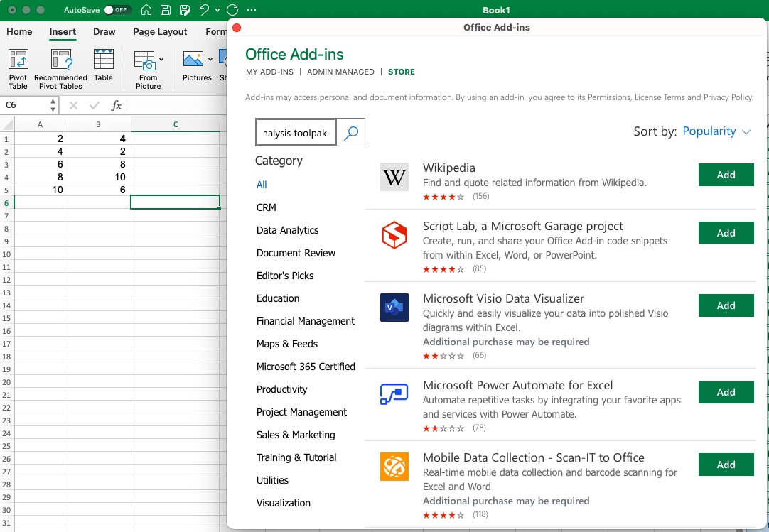Click the magnifying glass search button
The height and width of the screenshot is (532, 769).
[351, 132]
